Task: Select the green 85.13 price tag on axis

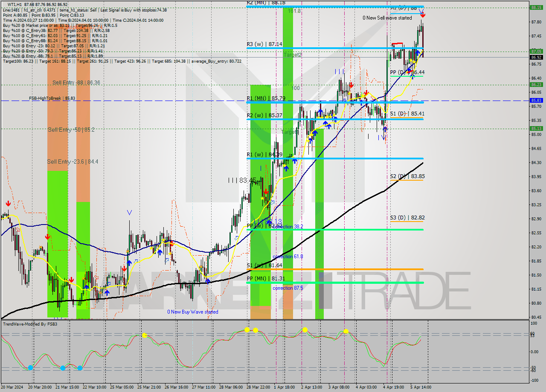Action: pos(536,128)
